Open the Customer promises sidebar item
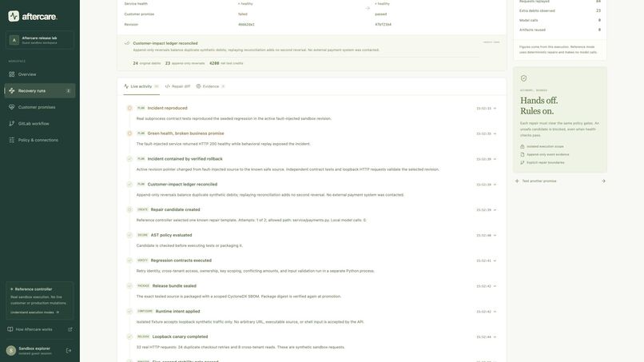This screenshot has height=362, width=644. (x=40, y=107)
